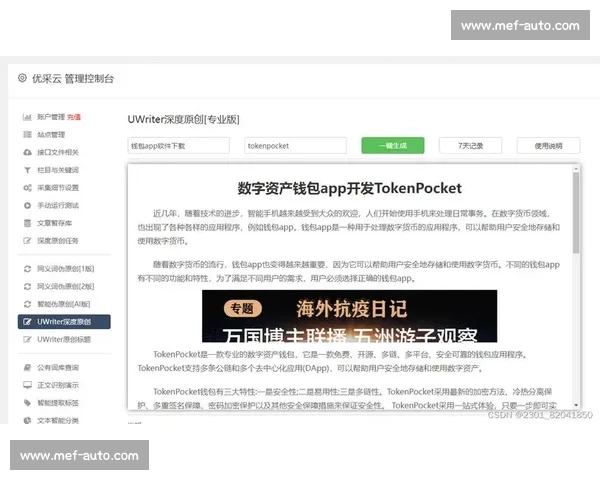Click the book icon for 公有词库查询
The height and width of the screenshot is (480, 600).
(x=27, y=367)
